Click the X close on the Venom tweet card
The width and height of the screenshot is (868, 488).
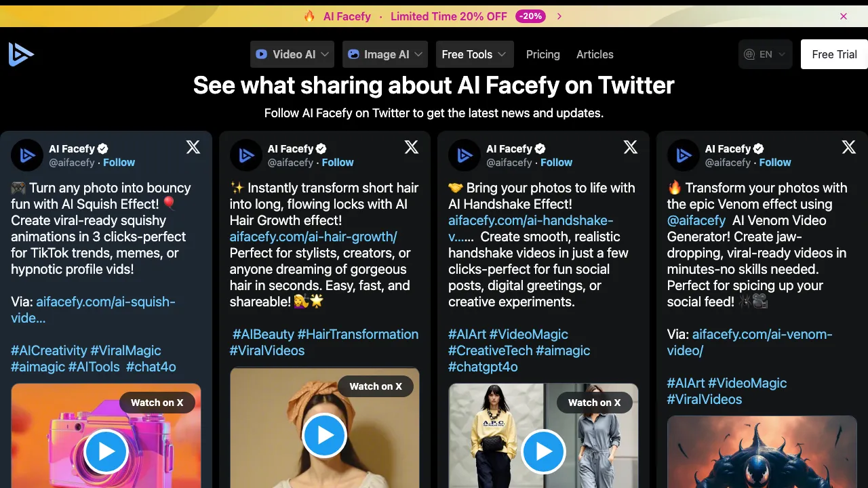point(848,147)
